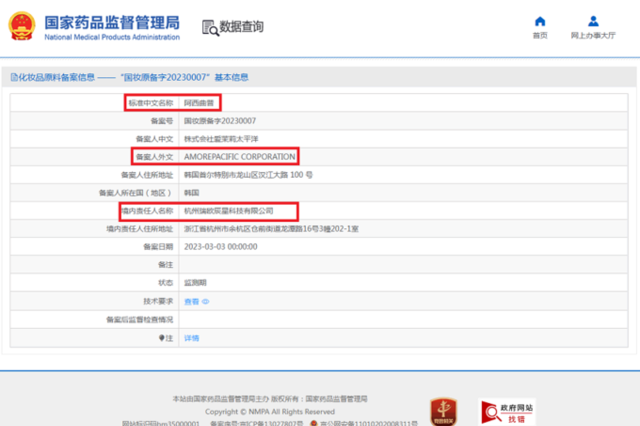Image resolution: width=640 pixels, height=426 pixels.
Task: Click the 杭州瑞欧辰星科技有限公司 value
Action: point(229,211)
